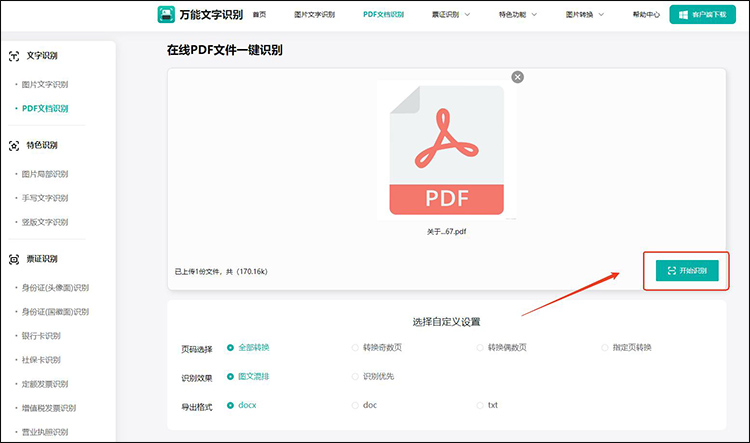The width and height of the screenshot is (750, 443).
Task: Click the 特色识别 sidebar section icon
Action: pos(14,145)
